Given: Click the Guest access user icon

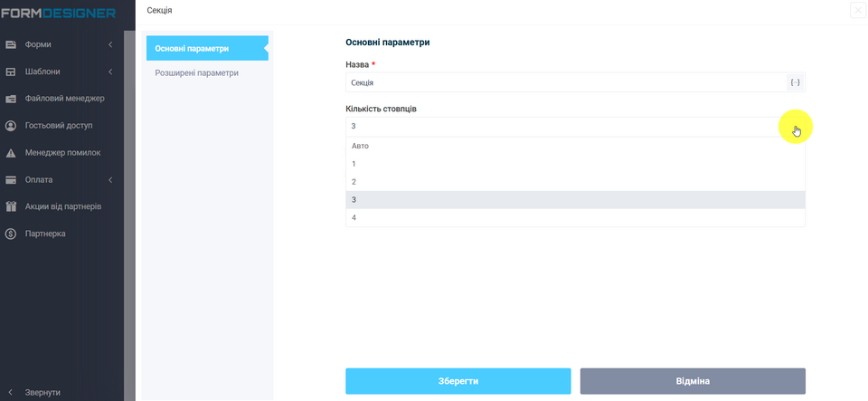Looking at the screenshot, I should click(12, 126).
